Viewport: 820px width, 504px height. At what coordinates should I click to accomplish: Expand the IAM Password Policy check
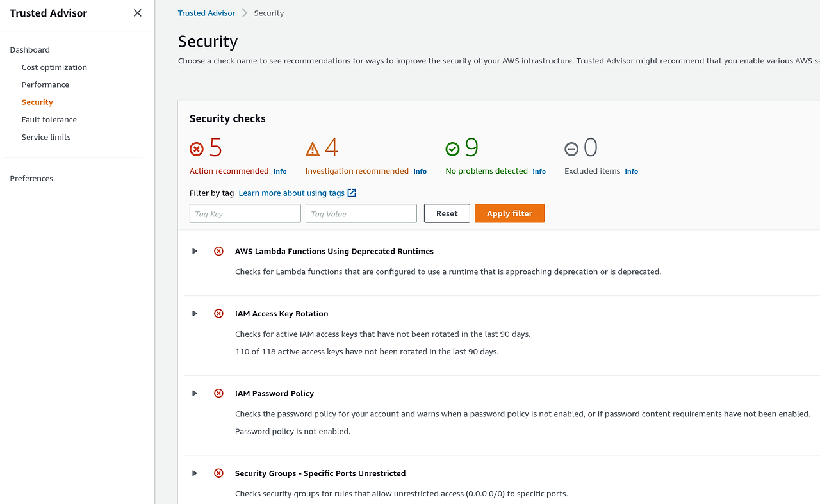click(195, 393)
